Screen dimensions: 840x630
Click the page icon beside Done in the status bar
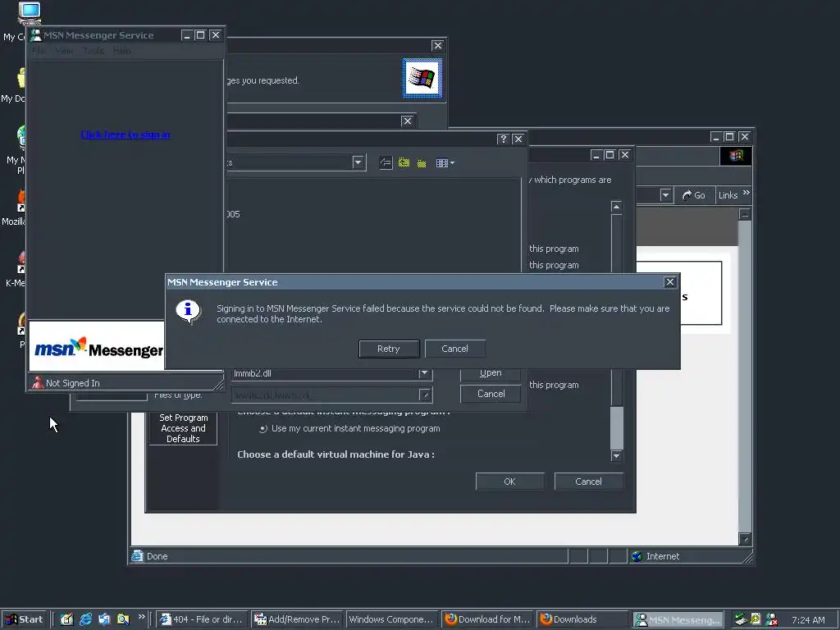point(138,556)
